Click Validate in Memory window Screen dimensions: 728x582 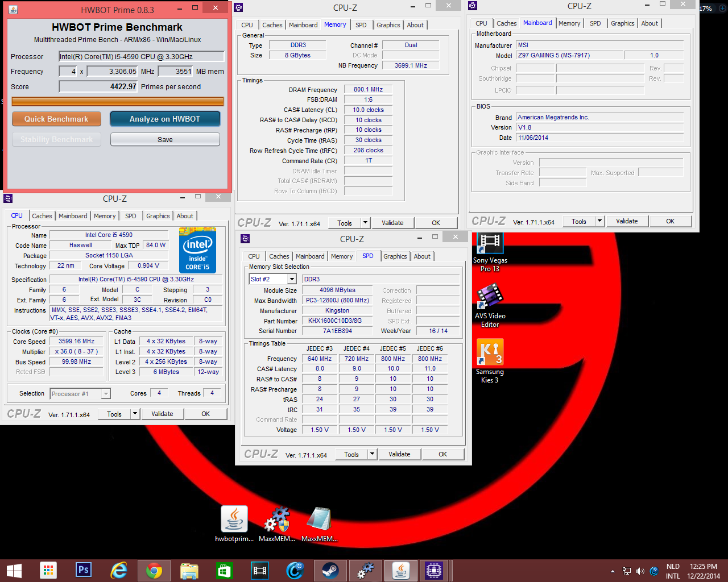point(392,223)
